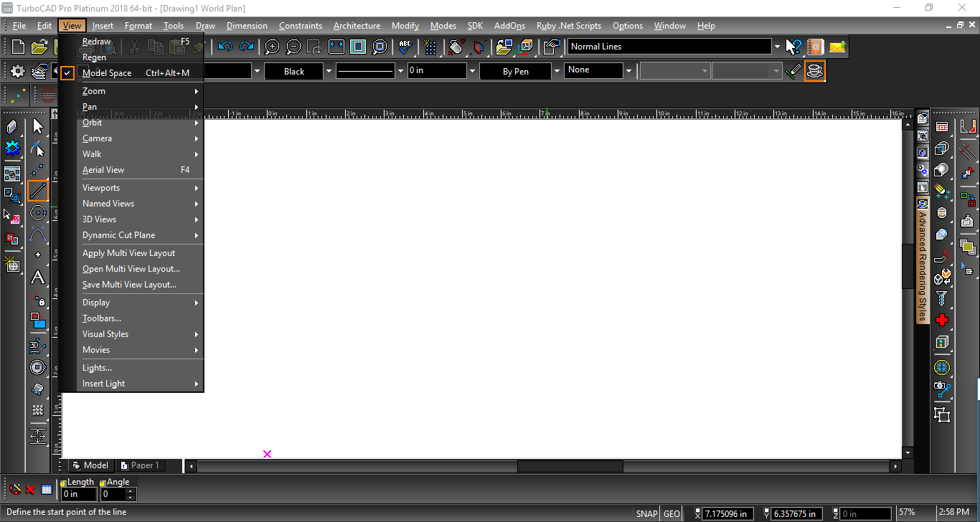The height and width of the screenshot is (522, 980).
Task: Open the line pattern dropdown arrow
Action: point(400,71)
